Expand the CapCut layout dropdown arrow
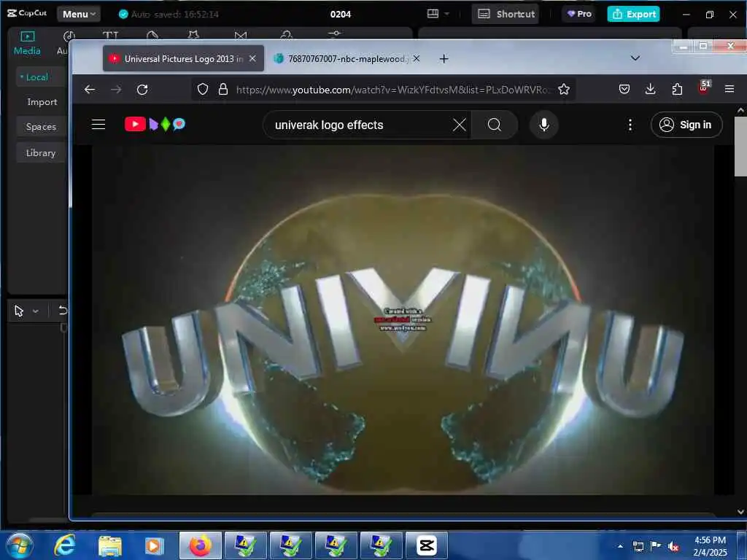The height and width of the screenshot is (560, 747). click(447, 15)
